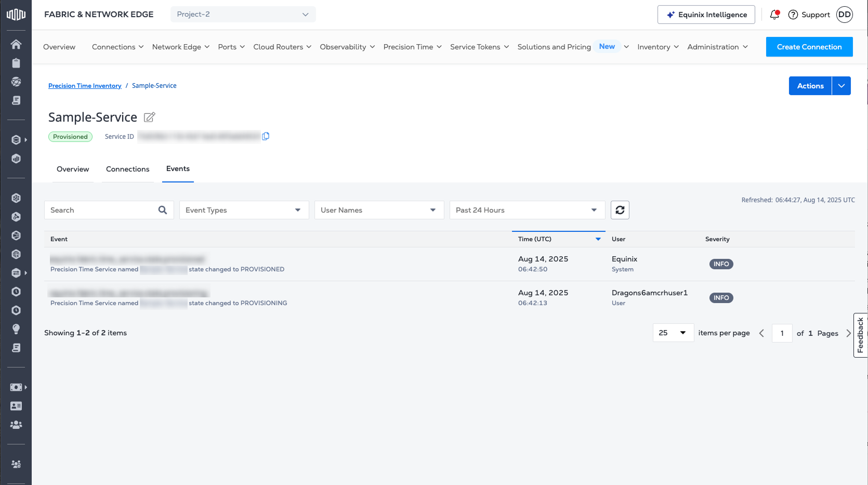
Task: Open the Event Types filter dropdown
Action: [244, 210]
